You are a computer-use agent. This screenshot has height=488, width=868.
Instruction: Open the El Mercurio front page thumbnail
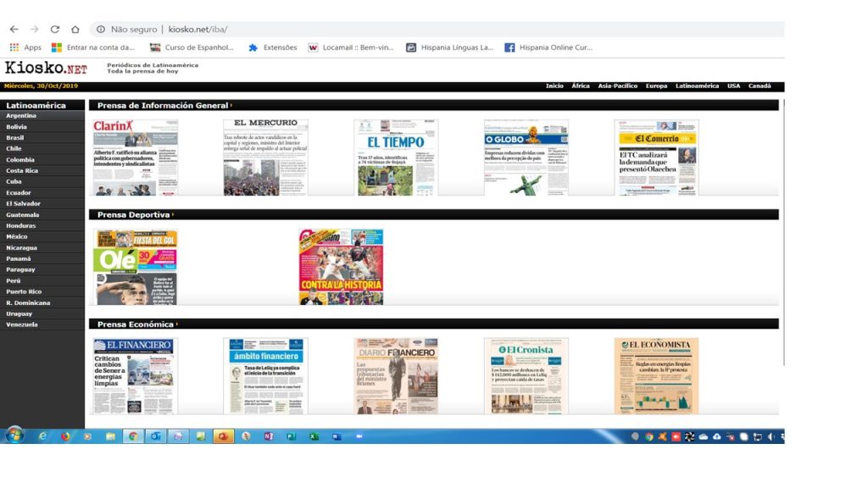(265, 158)
